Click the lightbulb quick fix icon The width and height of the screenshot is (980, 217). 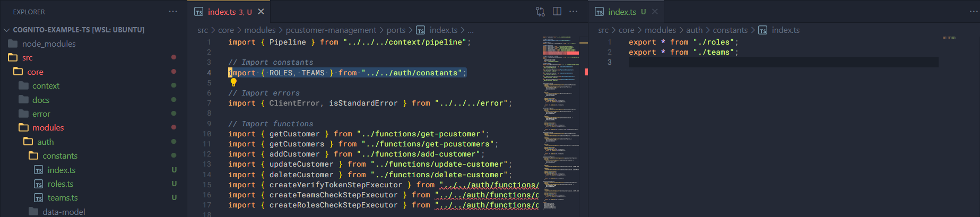(x=233, y=82)
